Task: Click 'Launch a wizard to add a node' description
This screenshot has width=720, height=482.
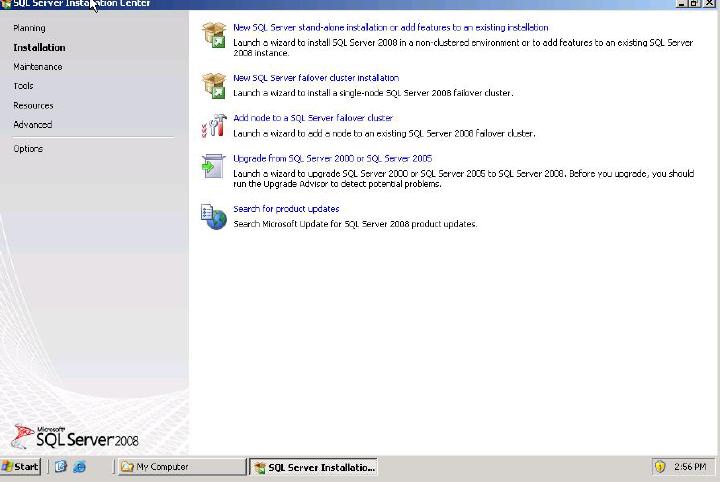Action: [384, 134]
